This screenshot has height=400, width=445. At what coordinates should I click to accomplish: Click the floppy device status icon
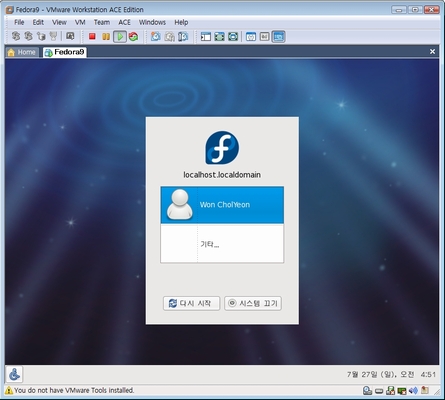390,390
